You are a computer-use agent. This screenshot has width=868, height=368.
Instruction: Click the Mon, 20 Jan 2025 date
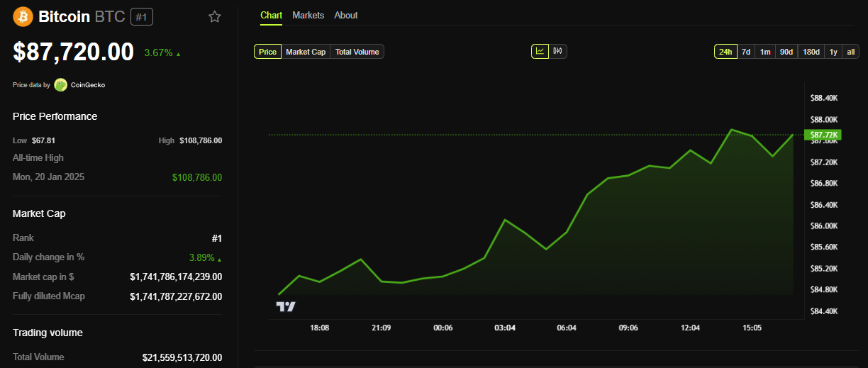click(48, 177)
